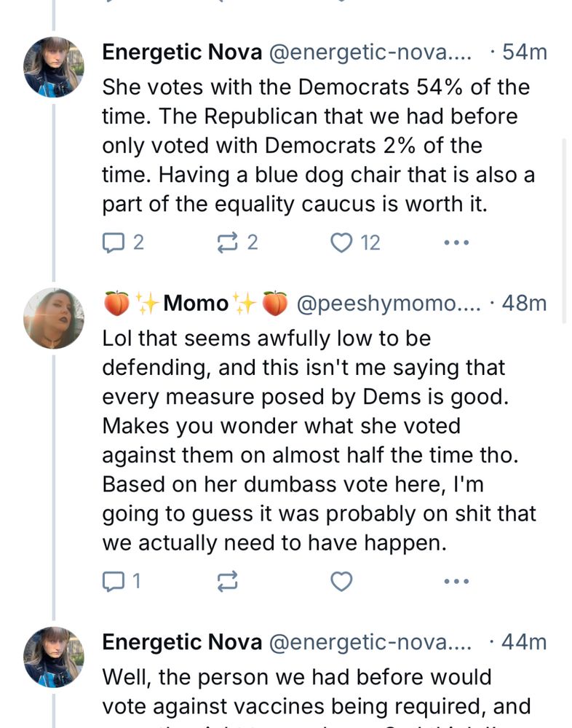
Task: Open Energetic Nova's name on 44m post
Action: pyautogui.click(x=182, y=642)
